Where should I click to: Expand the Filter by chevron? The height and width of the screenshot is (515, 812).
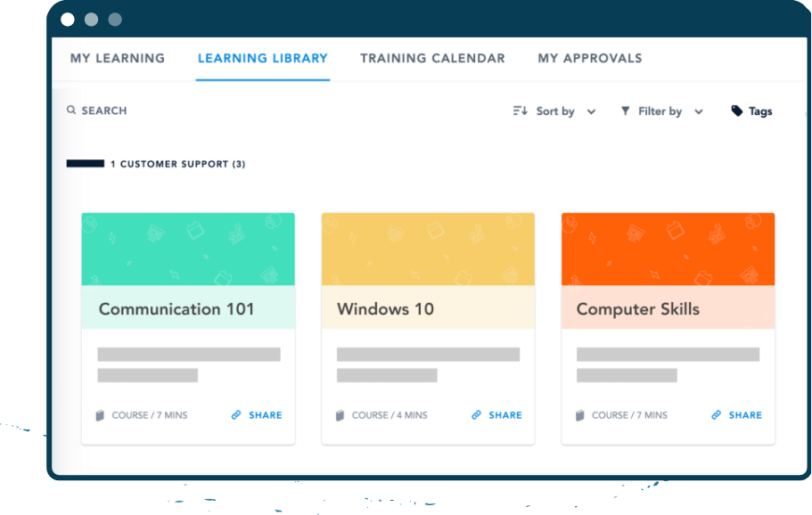pyautogui.click(x=699, y=111)
